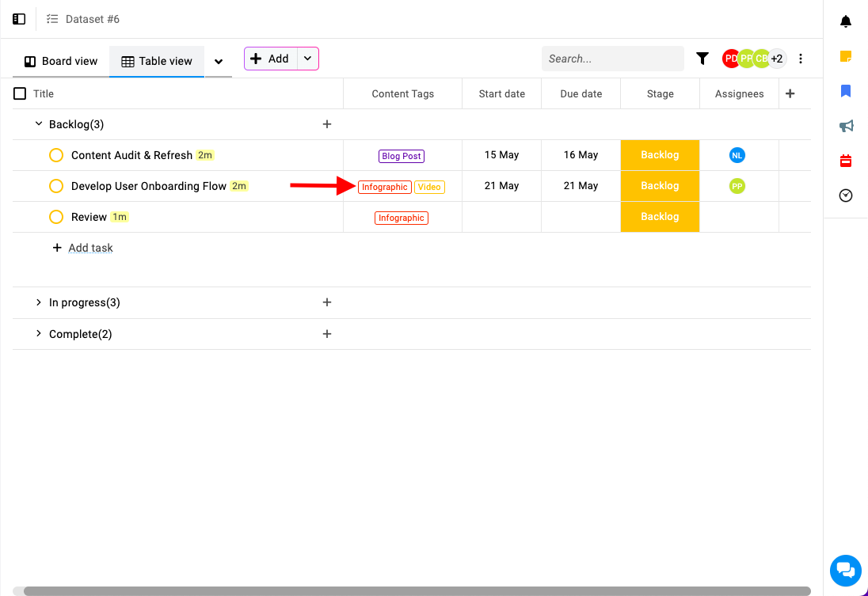Click the Title column header
Viewport: 868px width, 596px height.
[44, 93]
